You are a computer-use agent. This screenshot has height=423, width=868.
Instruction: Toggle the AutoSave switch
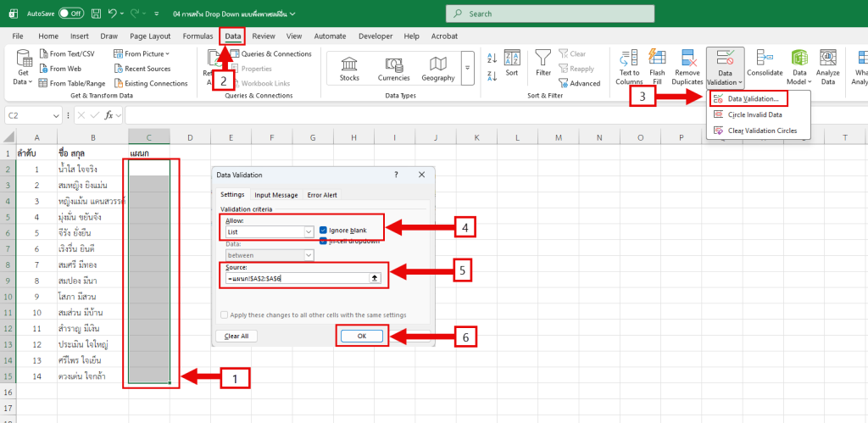click(71, 13)
